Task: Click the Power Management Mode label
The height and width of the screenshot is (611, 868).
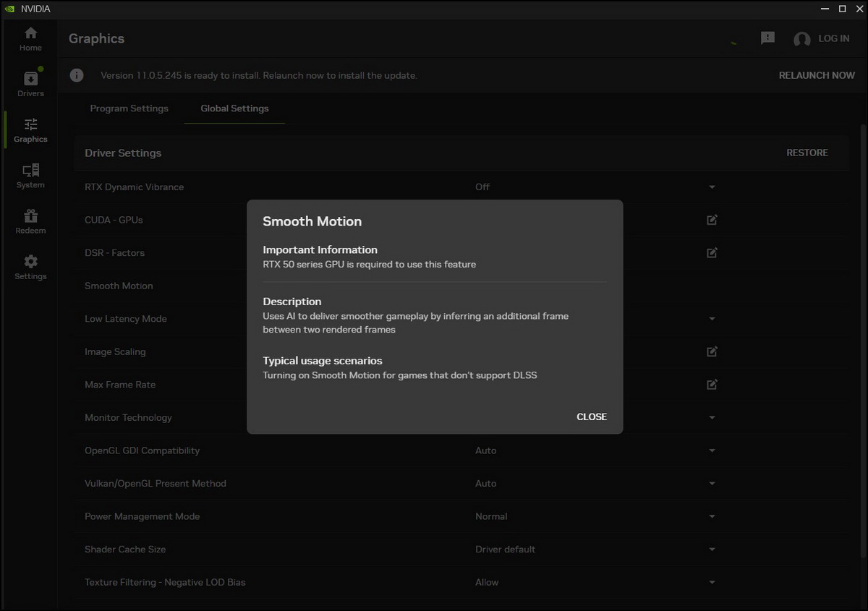Action: (x=142, y=516)
